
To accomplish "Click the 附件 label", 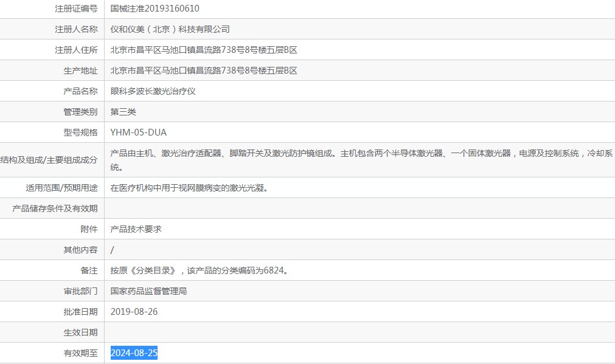I will click(89, 229).
